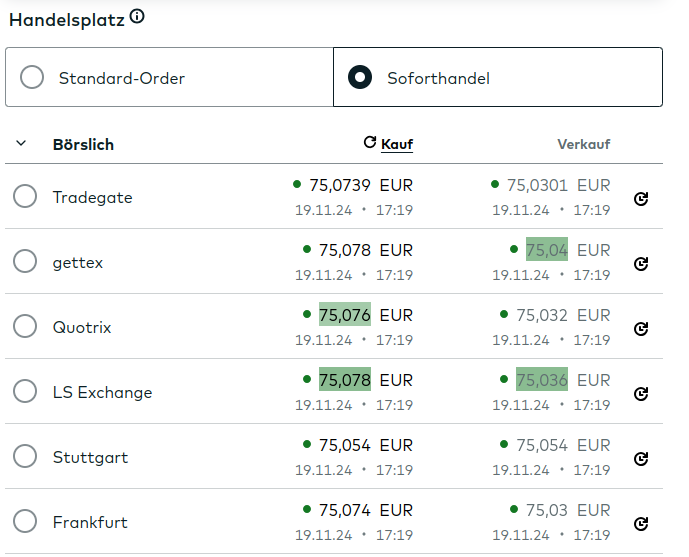The width and height of the screenshot is (689, 557).
Task: Click the Verkauf column header
Action: [583, 144]
